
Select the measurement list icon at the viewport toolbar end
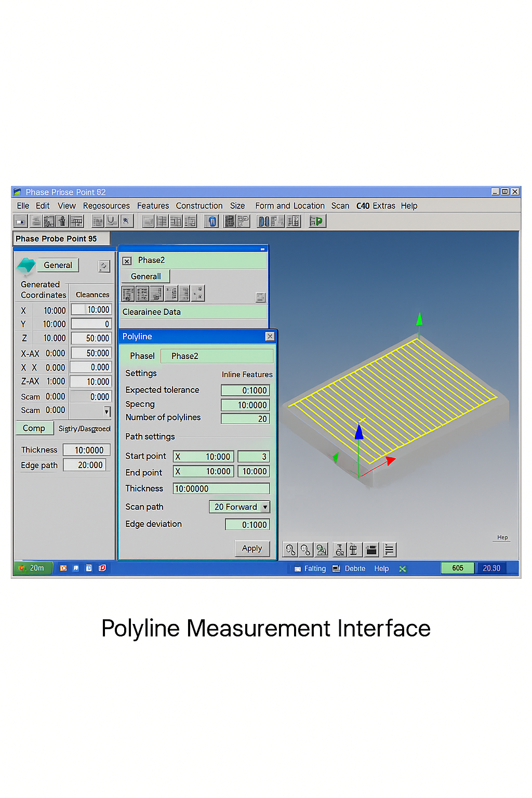[389, 549]
